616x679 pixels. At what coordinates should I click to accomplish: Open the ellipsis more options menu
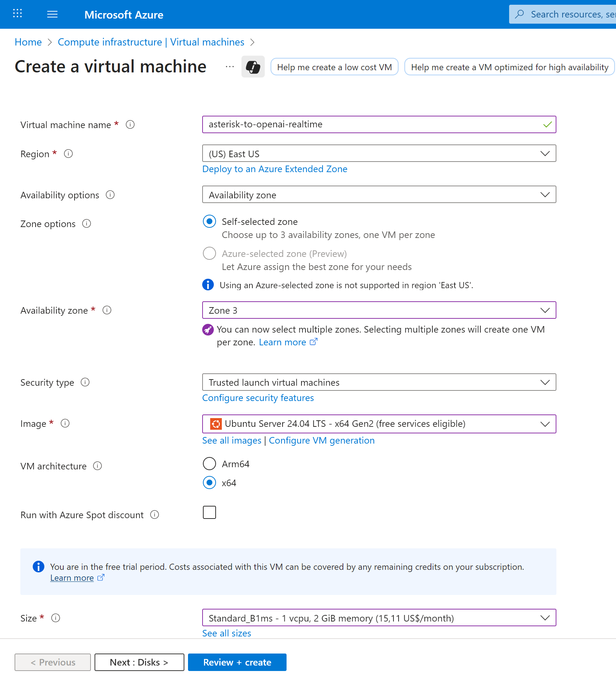click(230, 67)
